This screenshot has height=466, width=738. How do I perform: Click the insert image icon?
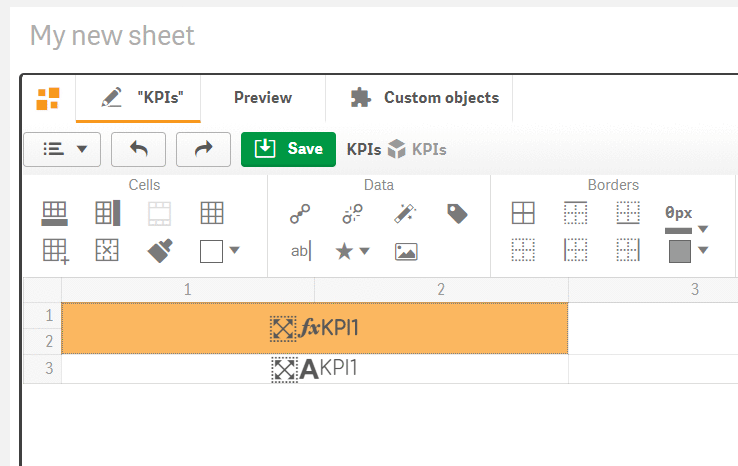point(405,251)
